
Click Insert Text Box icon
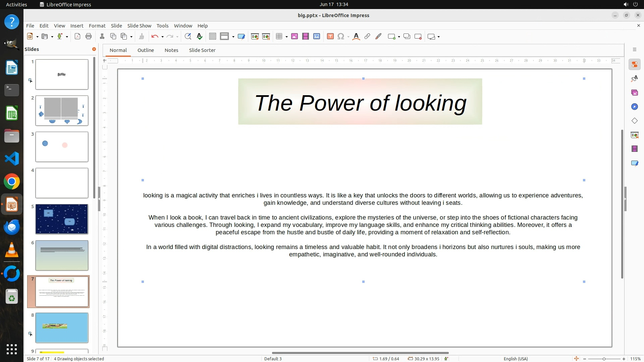[330, 37]
